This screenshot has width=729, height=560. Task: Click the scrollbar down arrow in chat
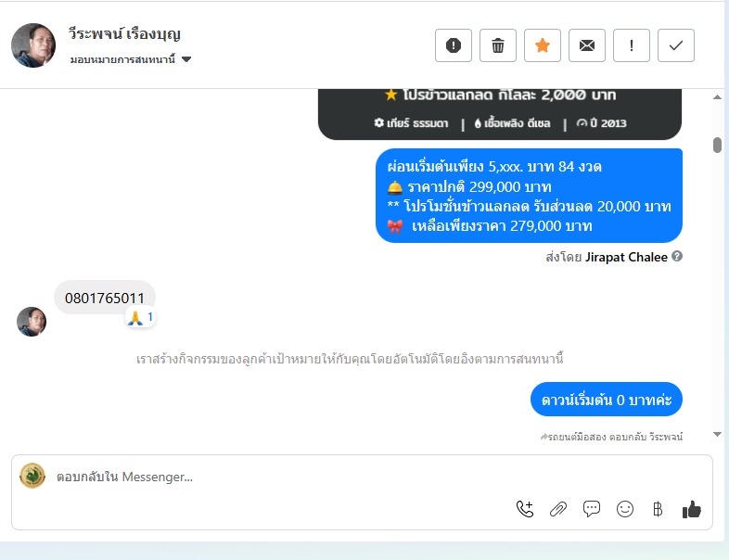717,435
